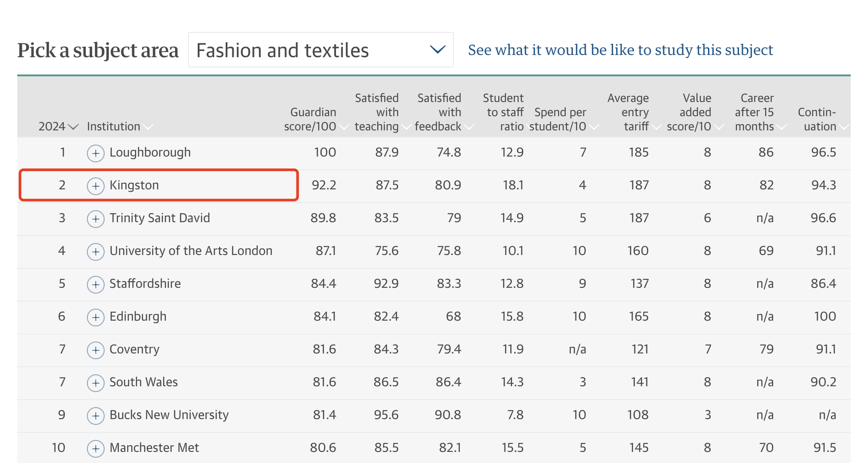Click Kingston's average entry tariff 187
Screen dimensions: 868x463
tap(639, 185)
